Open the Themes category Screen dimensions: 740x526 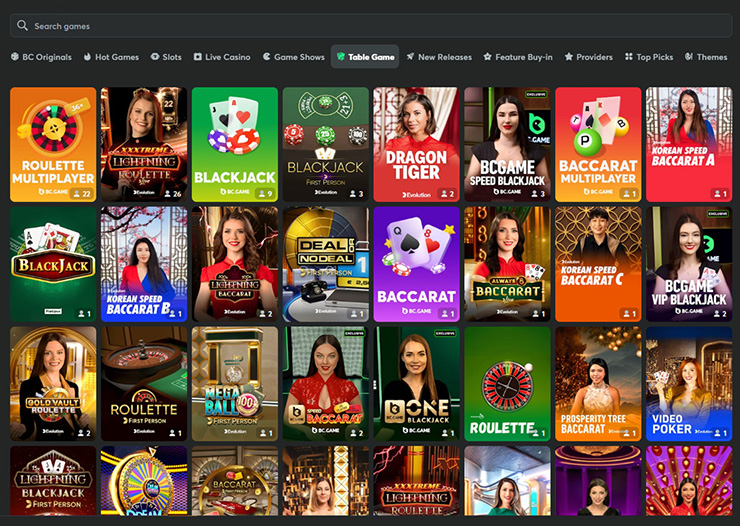[x=706, y=57]
